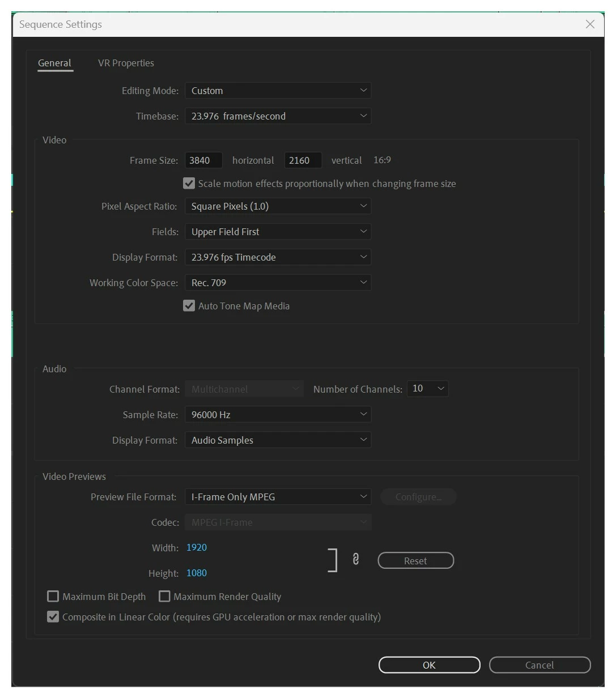Open the Fields dropdown
Viewport: 616px width, 698px height.
tap(278, 232)
